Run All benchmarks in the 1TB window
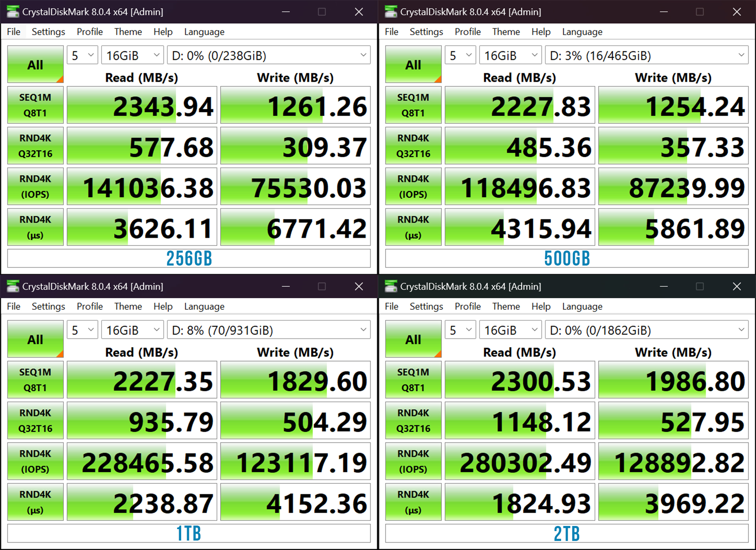The width and height of the screenshot is (756, 550). [35, 339]
